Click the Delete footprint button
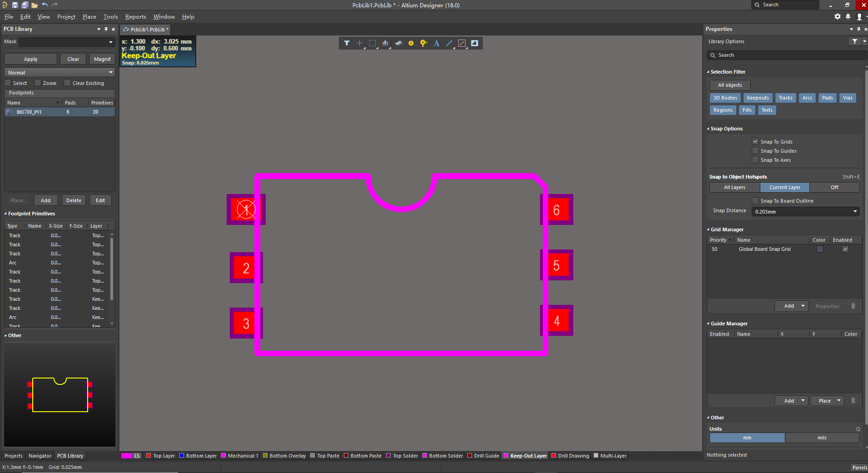This screenshot has height=473, width=868. pos(74,200)
